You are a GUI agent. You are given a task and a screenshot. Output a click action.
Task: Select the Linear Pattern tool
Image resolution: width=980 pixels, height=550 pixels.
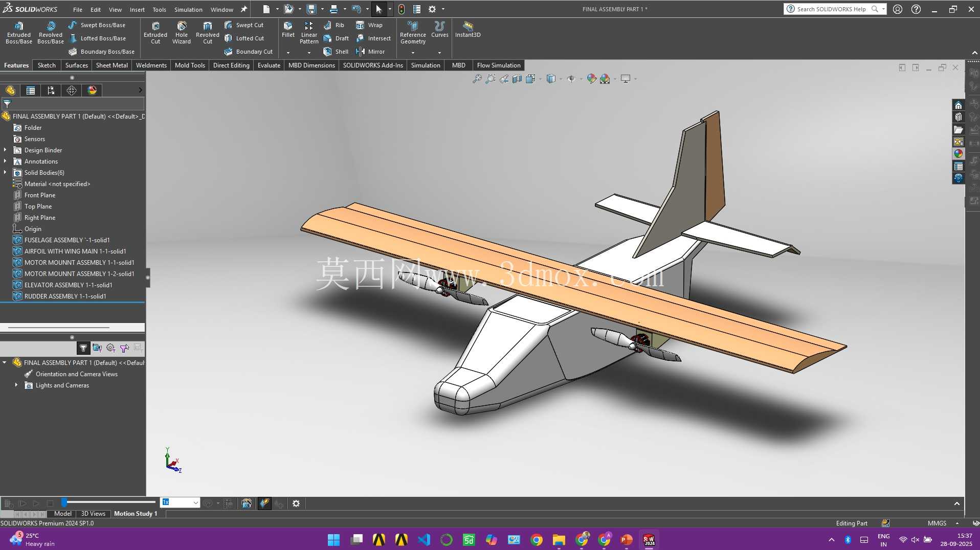click(x=309, y=33)
